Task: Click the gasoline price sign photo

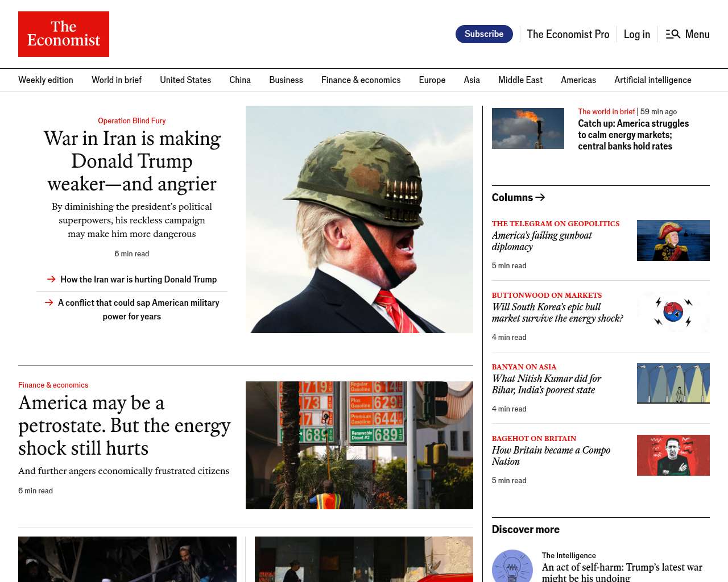Action: click(x=359, y=445)
